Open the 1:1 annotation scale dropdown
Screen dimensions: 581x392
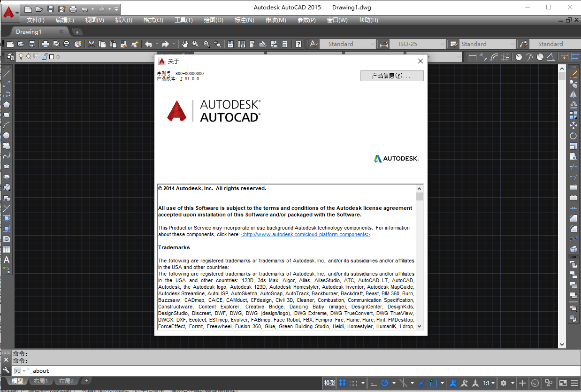[489, 383]
